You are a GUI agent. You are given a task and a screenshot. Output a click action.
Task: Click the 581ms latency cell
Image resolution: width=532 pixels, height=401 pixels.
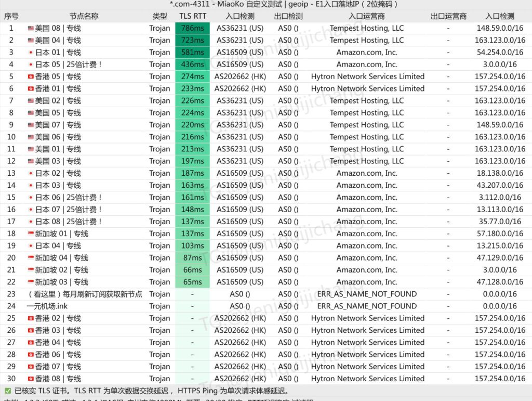click(x=192, y=53)
